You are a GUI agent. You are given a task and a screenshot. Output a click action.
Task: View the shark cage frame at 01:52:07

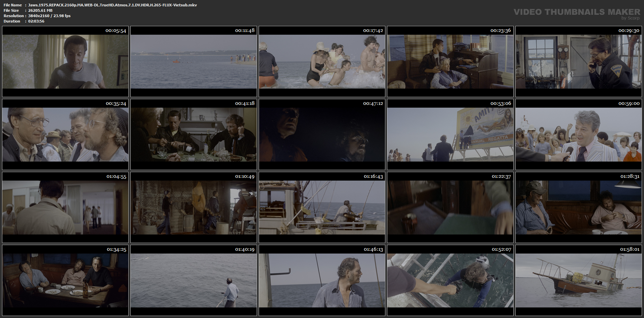[x=450, y=280]
